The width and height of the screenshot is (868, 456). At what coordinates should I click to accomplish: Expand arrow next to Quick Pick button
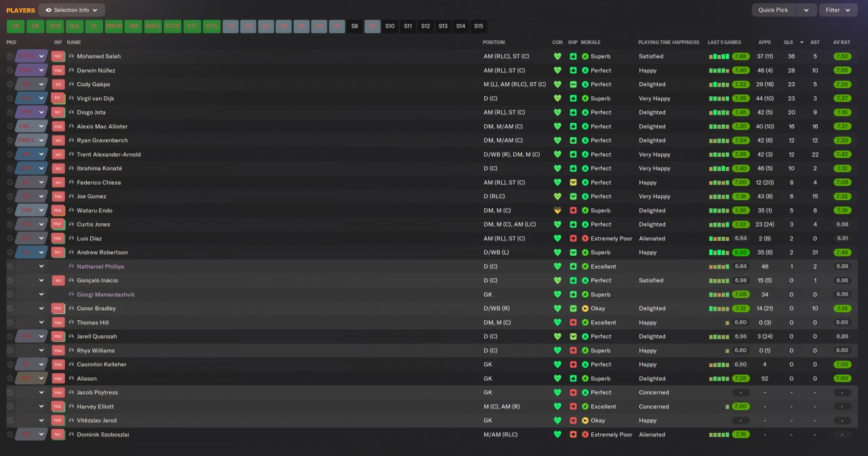[806, 10]
